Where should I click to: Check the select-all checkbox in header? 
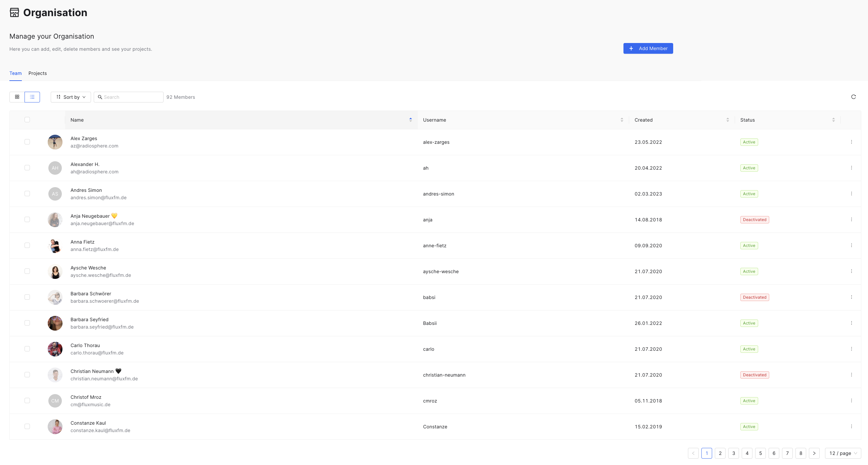[x=27, y=120]
